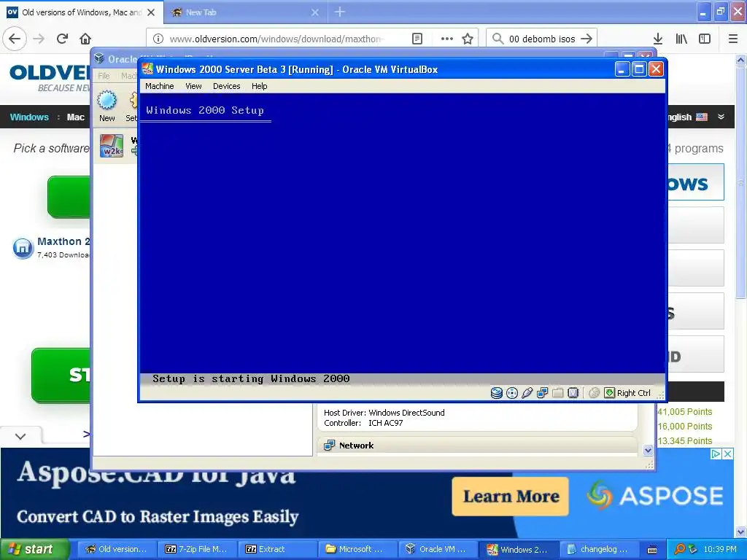Click the shared folders status icon

[x=557, y=393]
